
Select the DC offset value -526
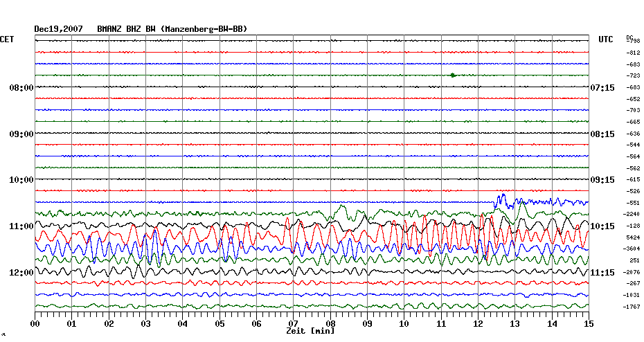[633, 191]
